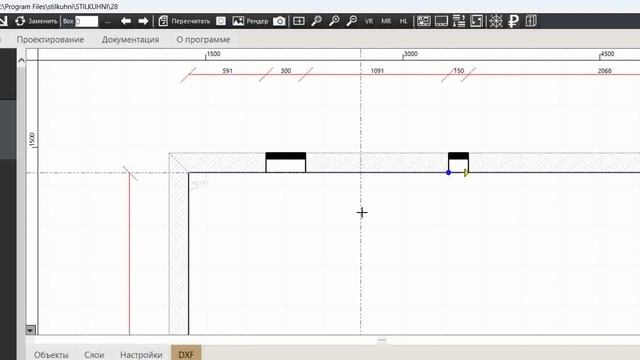Click the yellow arrow handle on wall

467,173
